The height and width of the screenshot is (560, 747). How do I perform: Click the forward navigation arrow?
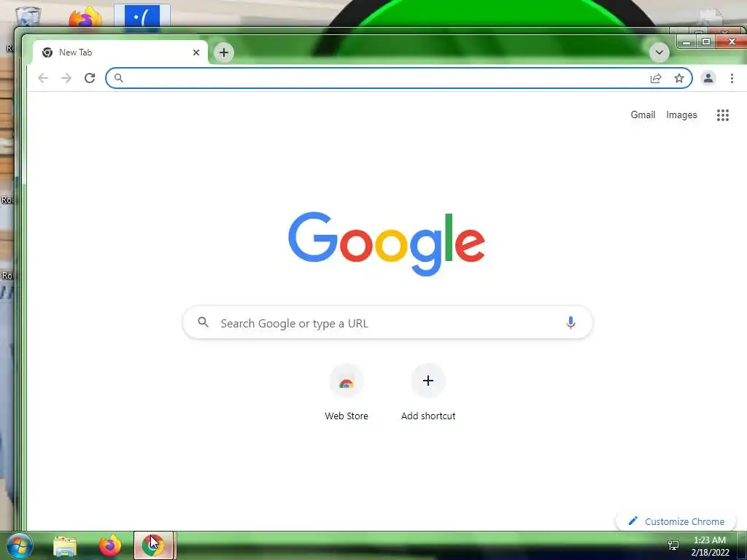point(66,78)
